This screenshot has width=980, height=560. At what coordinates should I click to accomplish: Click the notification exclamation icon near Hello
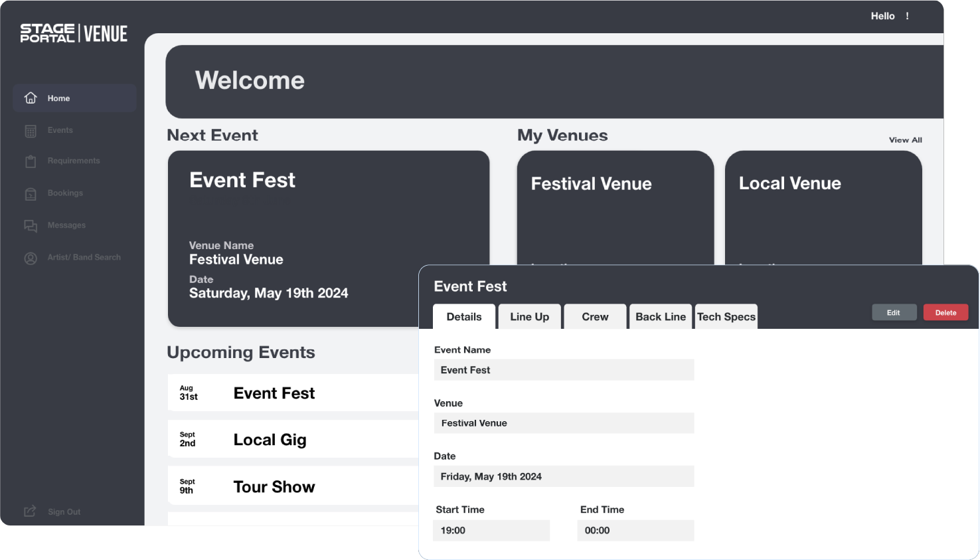coord(907,15)
